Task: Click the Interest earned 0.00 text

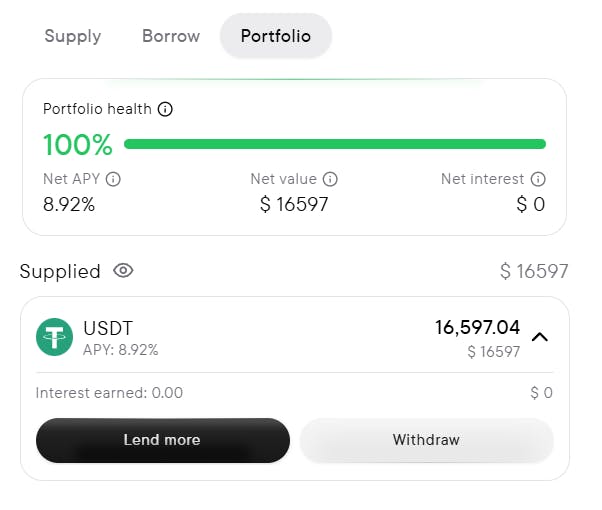Action: click(x=109, y=393)
